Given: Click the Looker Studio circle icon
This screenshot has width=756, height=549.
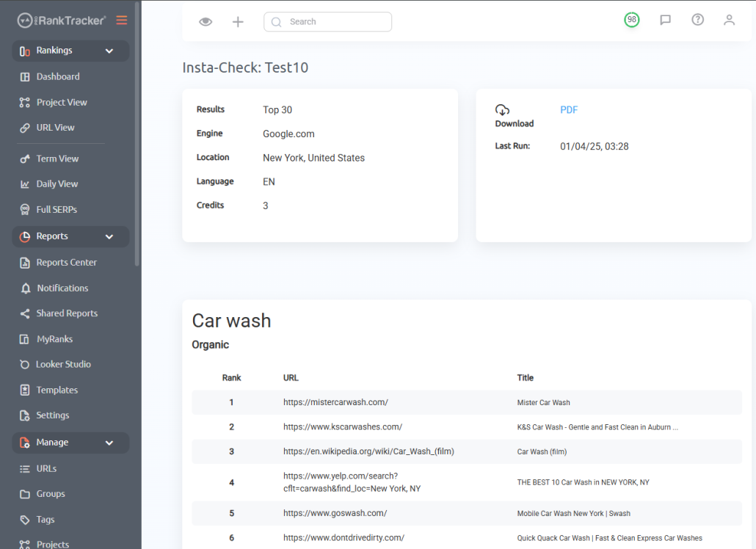Looking at the screenshot, I should [25, 364].
